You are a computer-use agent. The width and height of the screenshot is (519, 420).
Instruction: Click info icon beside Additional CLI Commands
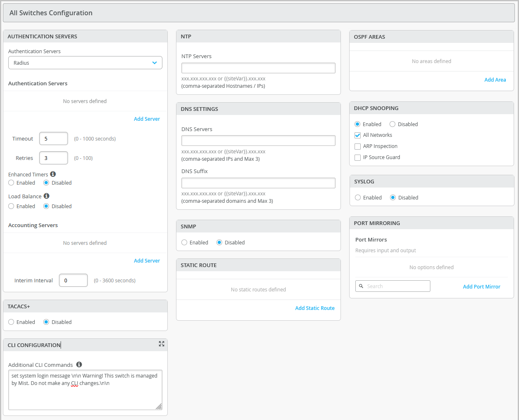(79, 364)
